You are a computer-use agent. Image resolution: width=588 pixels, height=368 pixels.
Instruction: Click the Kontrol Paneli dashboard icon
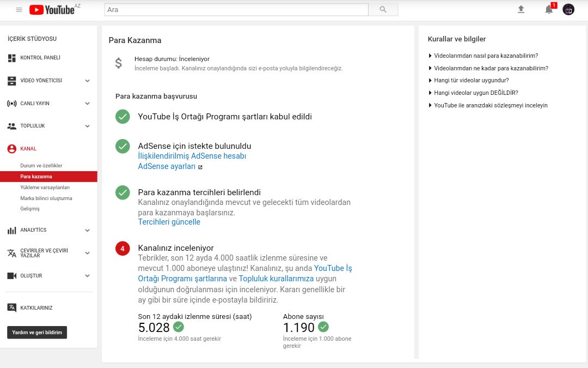(11, 58)
